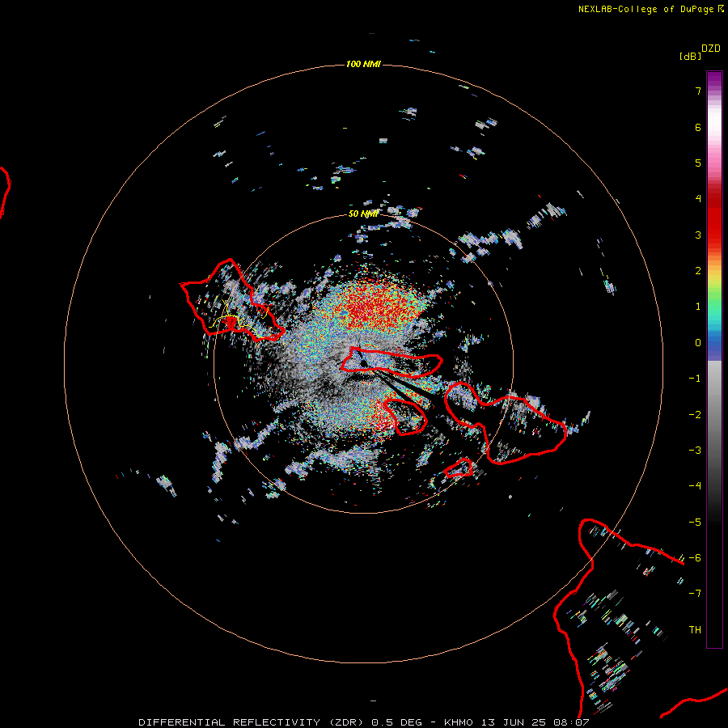Viewport: 728px width, 728px height.
Task: Click the -6 value on the color scale
Action: [x=695, y=558]
